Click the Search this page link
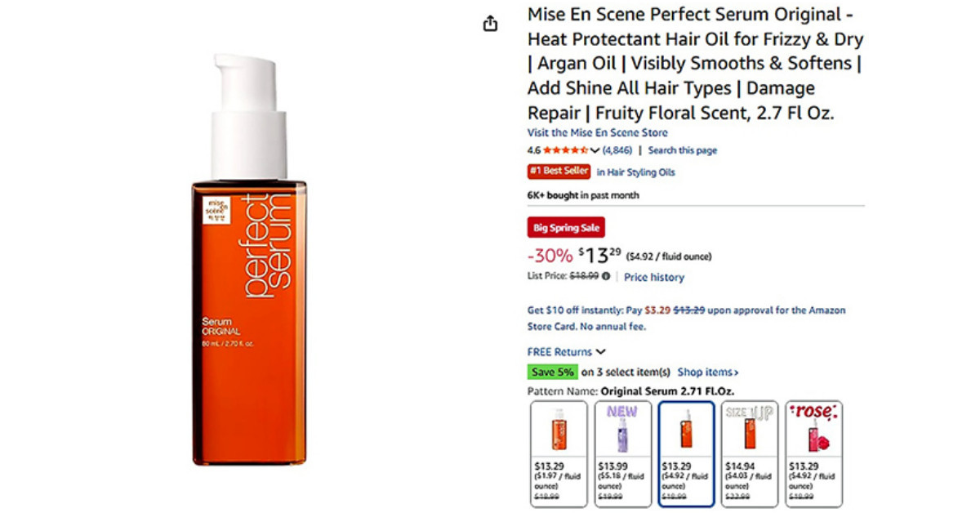Screen dimensions: 980x513 pos(682,150)
